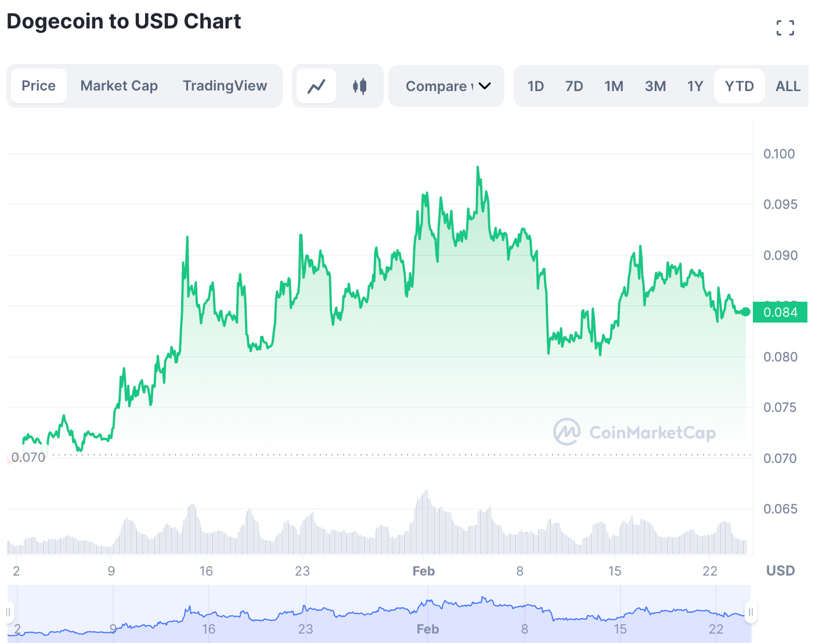Click the 0.084 current price label
Viewport: 826px width, 644px height.
click(x=780, y=312)
